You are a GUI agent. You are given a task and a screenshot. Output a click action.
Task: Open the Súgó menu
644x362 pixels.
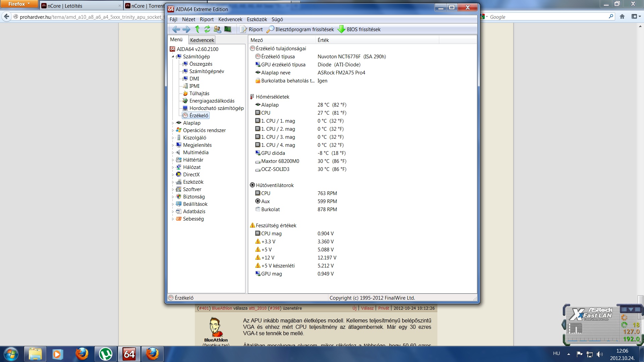(277, 19)
